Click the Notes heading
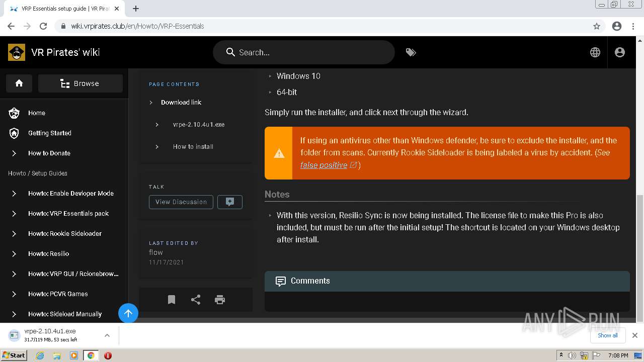 pos(277,195)
